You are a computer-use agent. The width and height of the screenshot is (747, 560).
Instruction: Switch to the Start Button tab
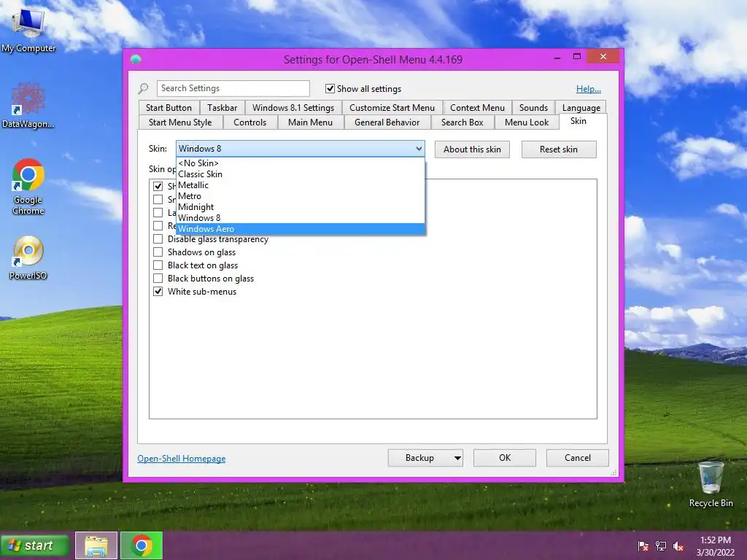point(169,108)
